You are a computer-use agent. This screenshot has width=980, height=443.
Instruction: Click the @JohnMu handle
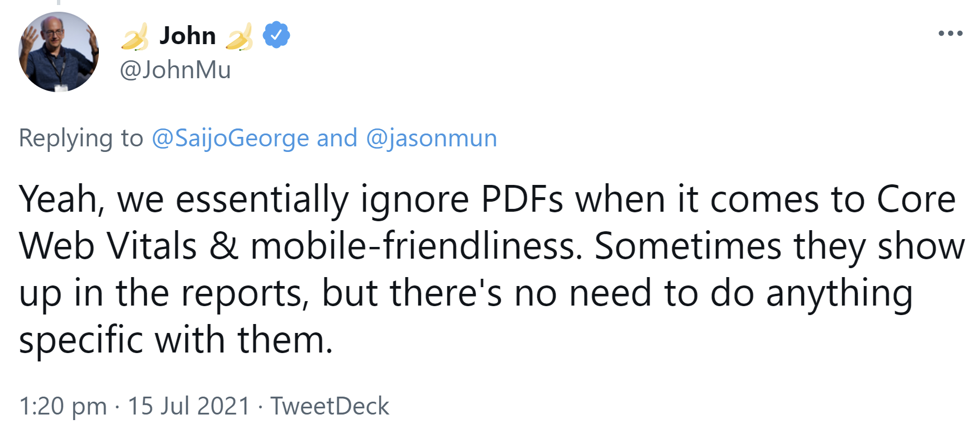click(x=175, y=70)
